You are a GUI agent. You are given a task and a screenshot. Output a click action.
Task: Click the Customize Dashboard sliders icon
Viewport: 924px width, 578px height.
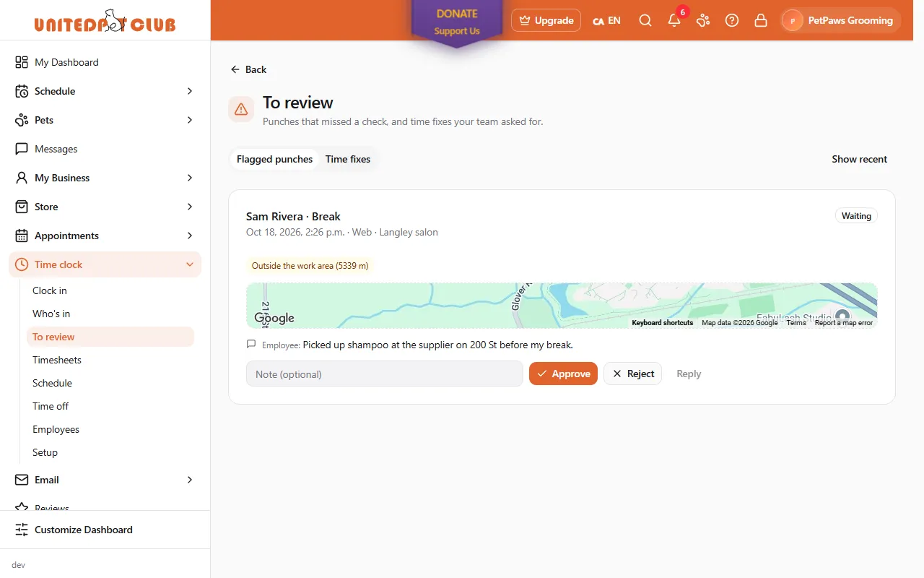[x=22, y=530]
